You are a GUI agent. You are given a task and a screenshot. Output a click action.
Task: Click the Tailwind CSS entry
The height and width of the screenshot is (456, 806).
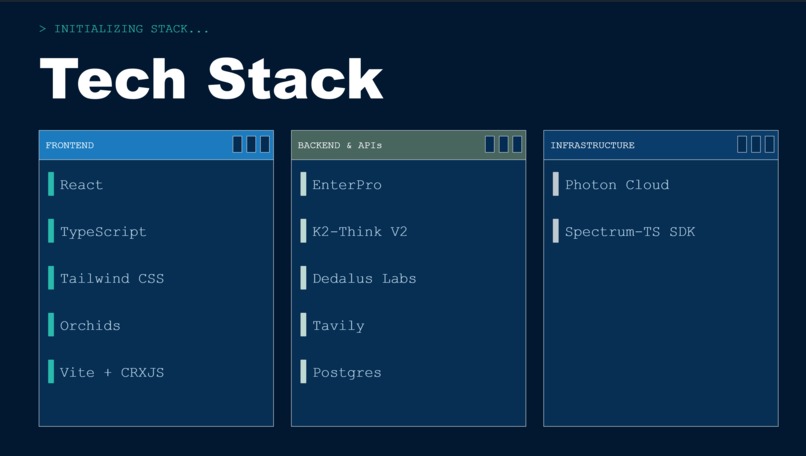112,279
